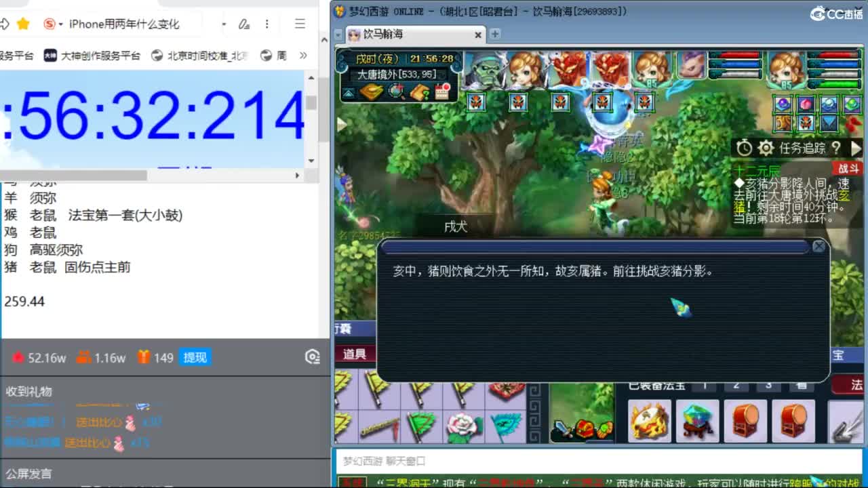Open the settings gear next to 任务追踪
The height and width of the screenshot is (488, 868).
tap(766, 147)
